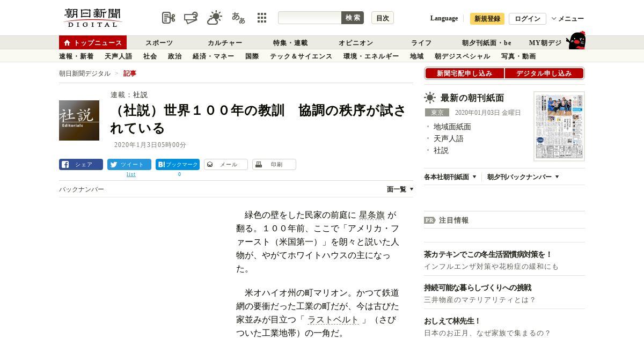Change font size with あぁ icon
Screen dimensions: 644x338
click(238, 18)
